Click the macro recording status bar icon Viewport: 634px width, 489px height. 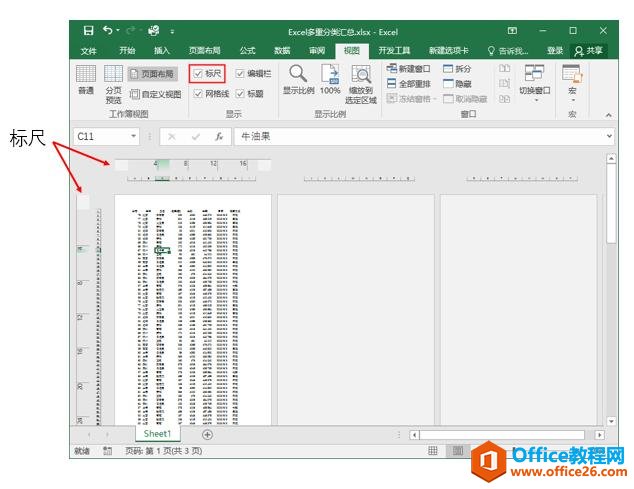(x=107, y=451)
